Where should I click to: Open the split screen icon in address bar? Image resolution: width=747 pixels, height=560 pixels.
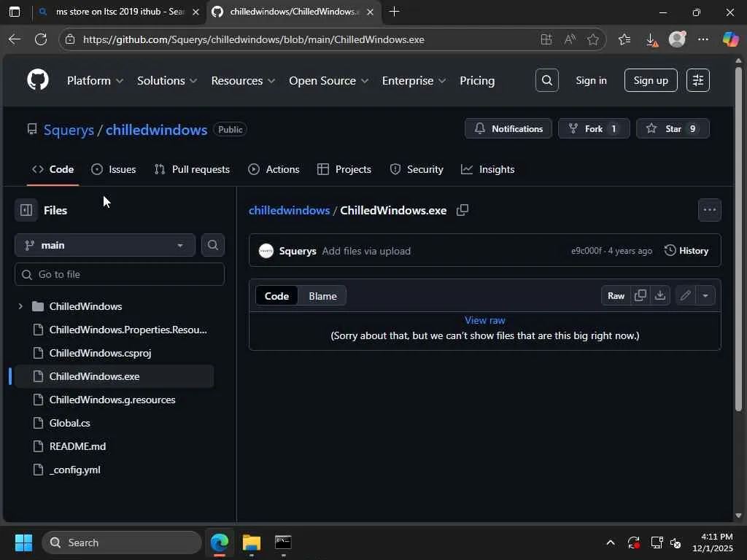point(546,39)
